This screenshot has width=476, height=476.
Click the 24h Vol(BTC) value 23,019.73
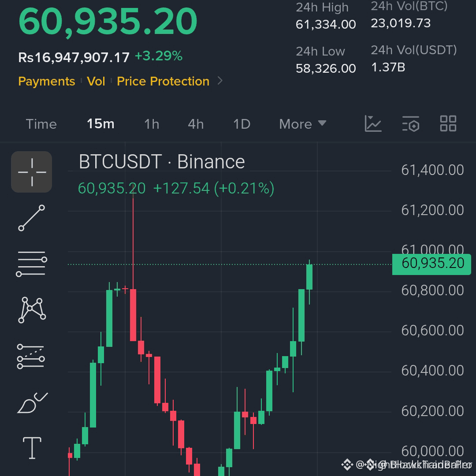[x=401, y=23]
